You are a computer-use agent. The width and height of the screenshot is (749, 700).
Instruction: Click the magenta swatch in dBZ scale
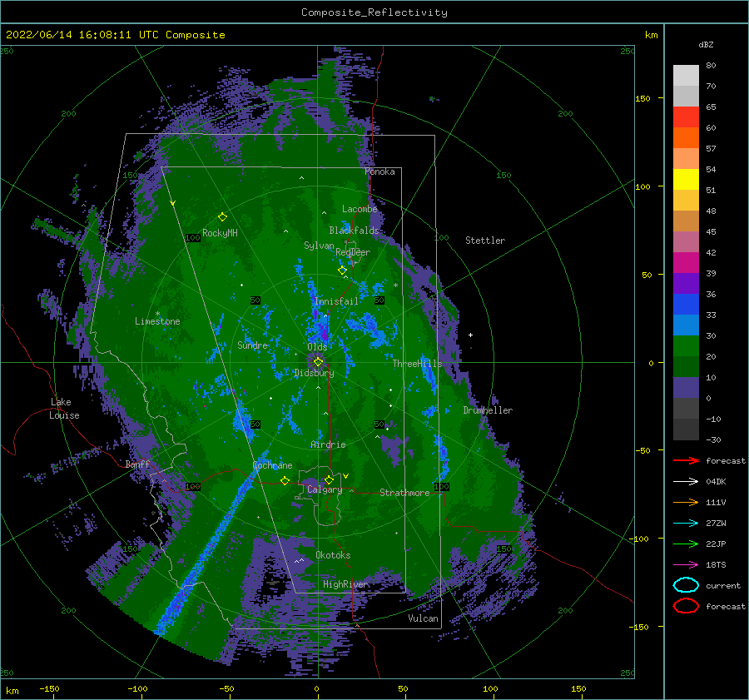pos(686,262)
